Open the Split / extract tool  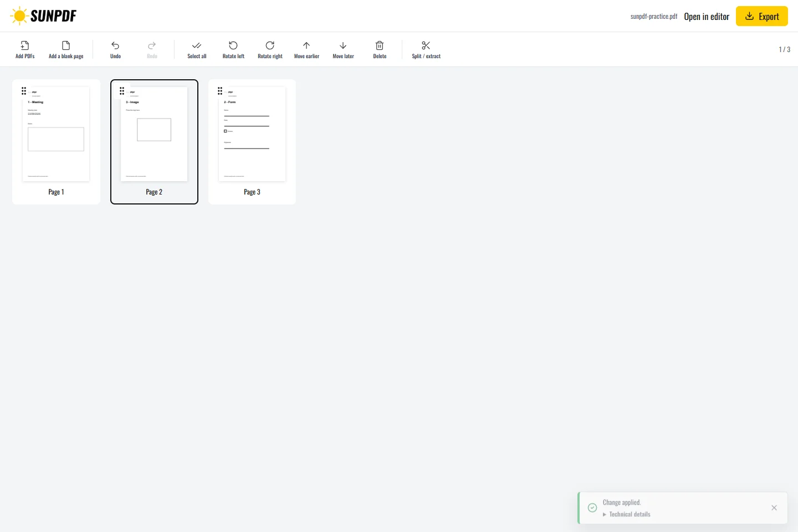tap(426, 49)
